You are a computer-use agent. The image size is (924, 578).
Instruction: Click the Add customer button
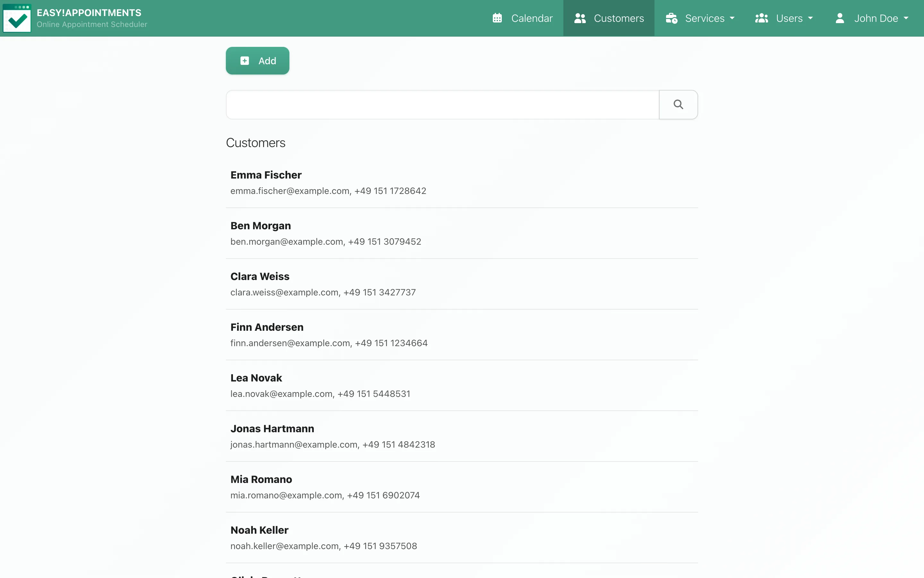[x=257, y=61]
